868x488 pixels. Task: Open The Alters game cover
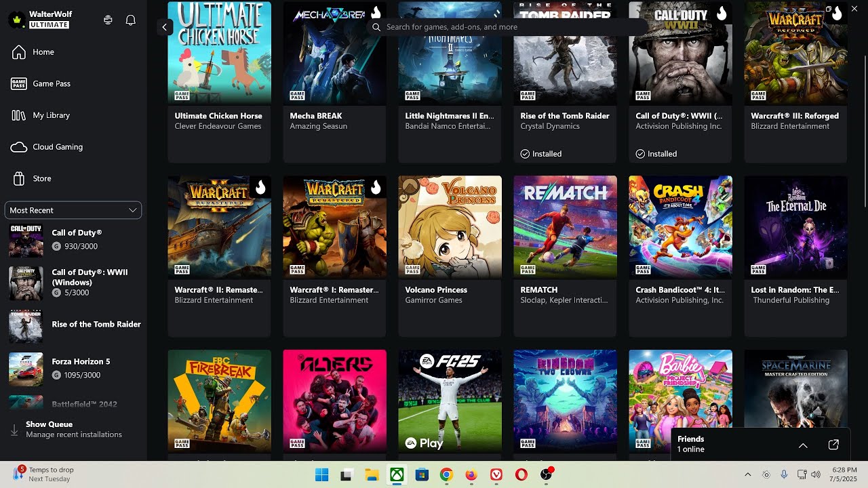334,401
